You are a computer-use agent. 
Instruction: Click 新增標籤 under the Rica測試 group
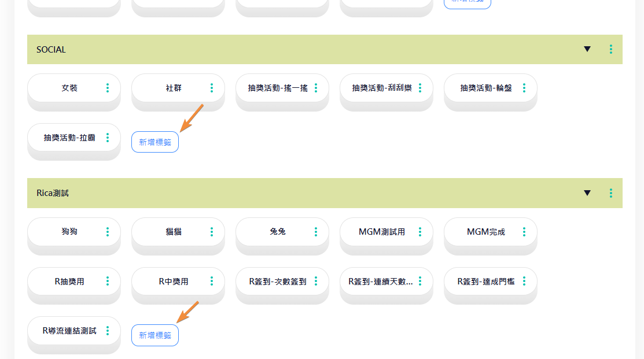point(155,335)
